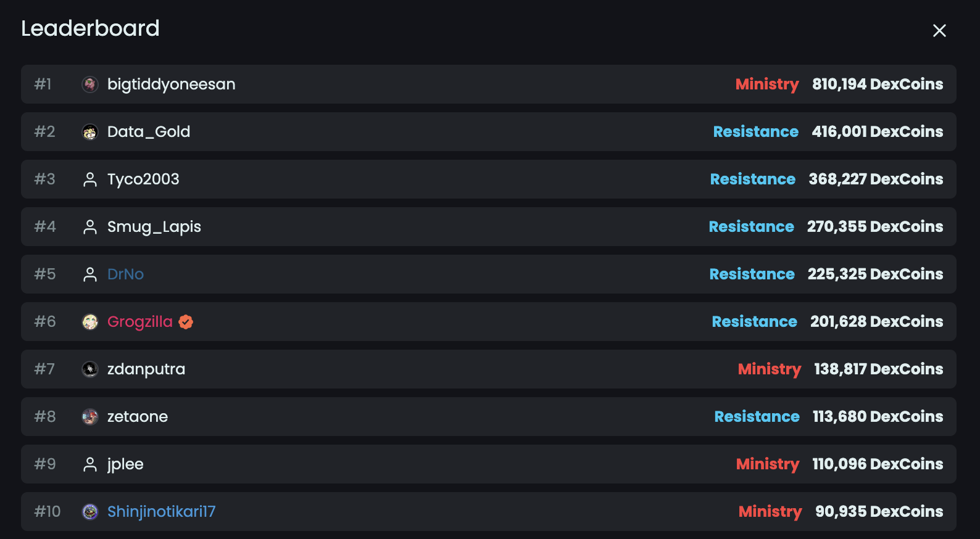Click zdanputra's avatar image
Screen dimensions: 980x539
[90, 369]
